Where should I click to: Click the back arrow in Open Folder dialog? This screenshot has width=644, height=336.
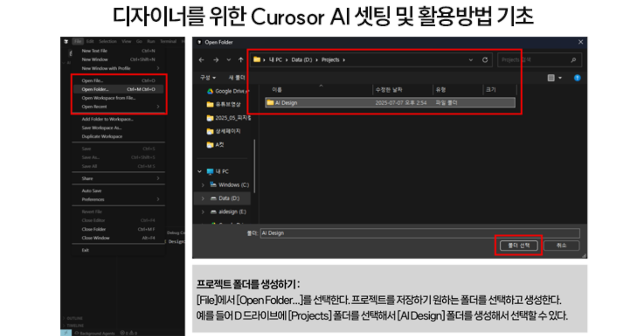coord(201,59)
